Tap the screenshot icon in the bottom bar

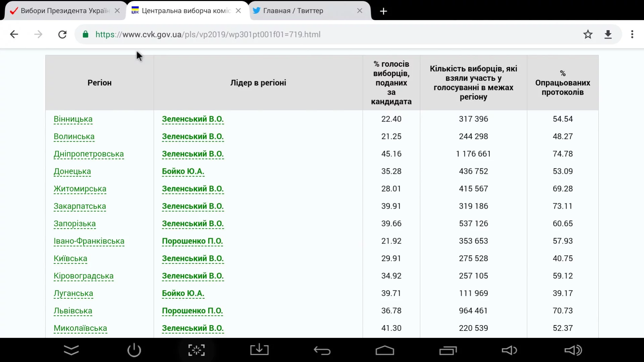click(196, 350)
